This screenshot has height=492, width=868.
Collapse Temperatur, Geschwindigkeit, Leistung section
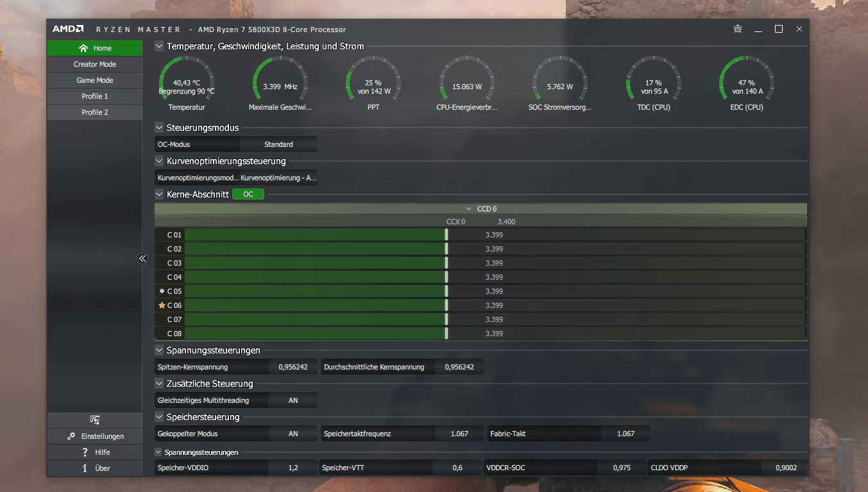pyautogui.click(x=159, y=46)
